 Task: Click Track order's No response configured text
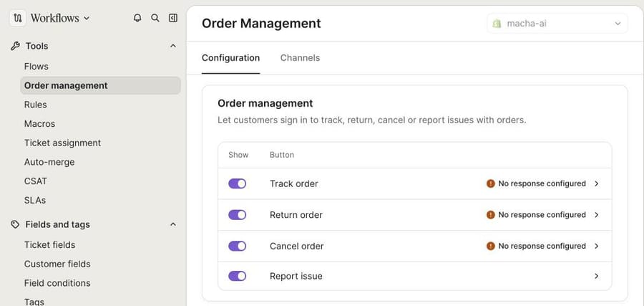click(542, 183)
